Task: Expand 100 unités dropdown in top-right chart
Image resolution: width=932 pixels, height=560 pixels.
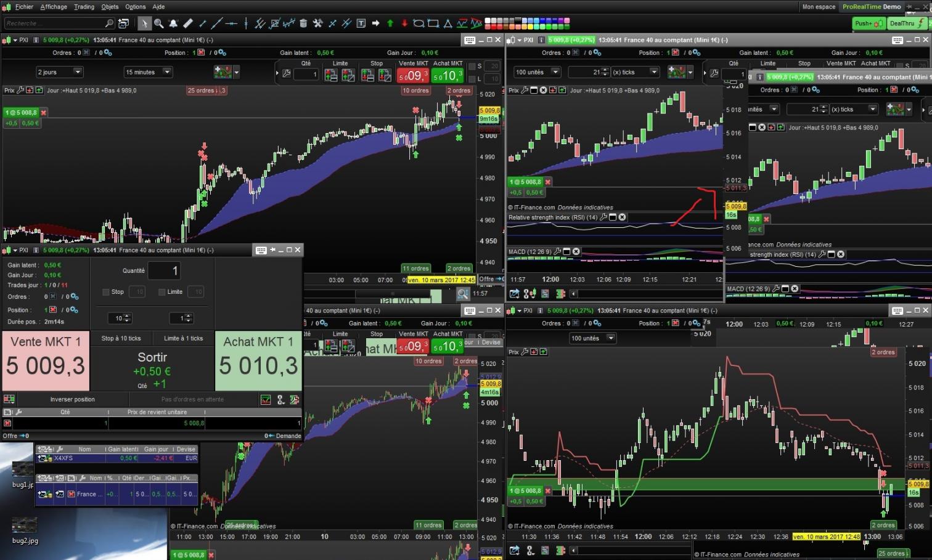Action: (x=555, y=72)
